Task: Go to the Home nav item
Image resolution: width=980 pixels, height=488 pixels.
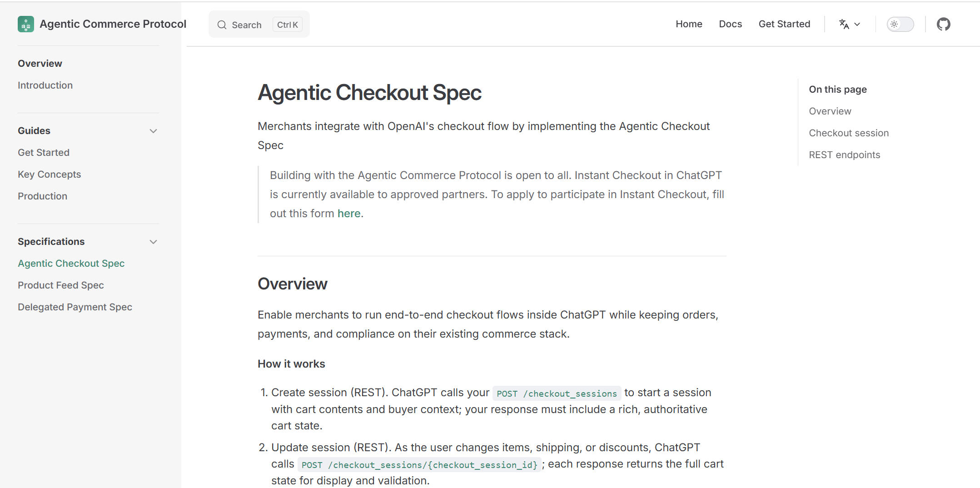Action: [x=688, y=24]
